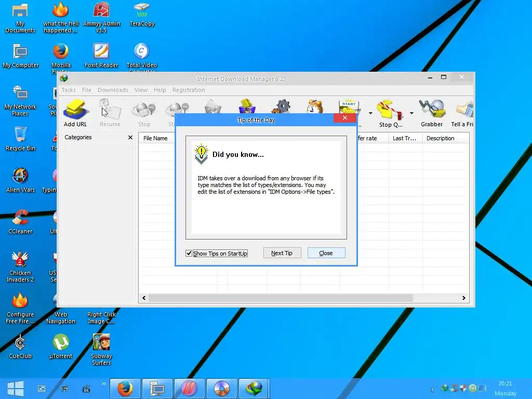Viewport: 532px width, 399px height.
Task: Open the Downloads menu
Action: [113, 90]
